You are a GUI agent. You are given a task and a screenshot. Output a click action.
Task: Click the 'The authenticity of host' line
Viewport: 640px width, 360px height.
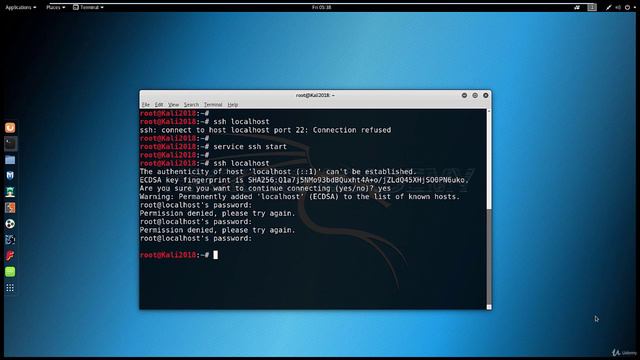[x=278, y=172]
